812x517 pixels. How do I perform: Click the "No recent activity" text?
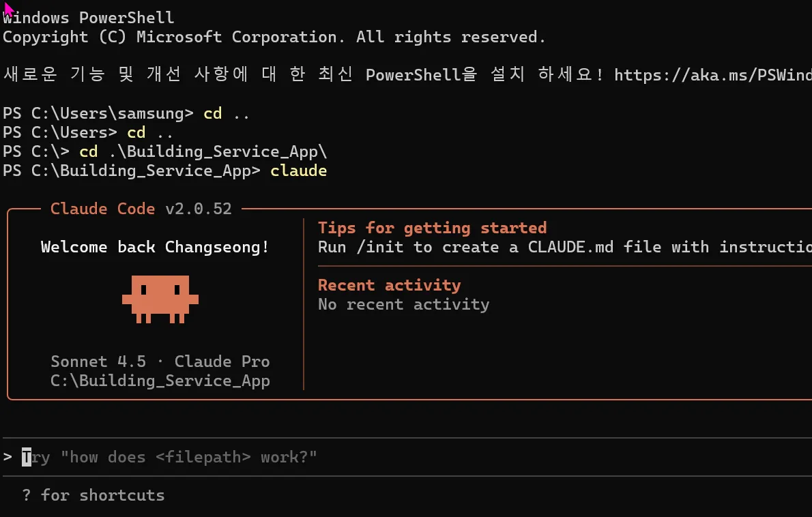[403, 304]
